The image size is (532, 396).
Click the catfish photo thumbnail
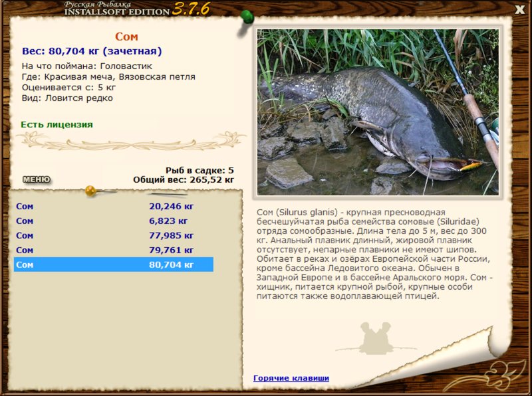tap(378, 112)
